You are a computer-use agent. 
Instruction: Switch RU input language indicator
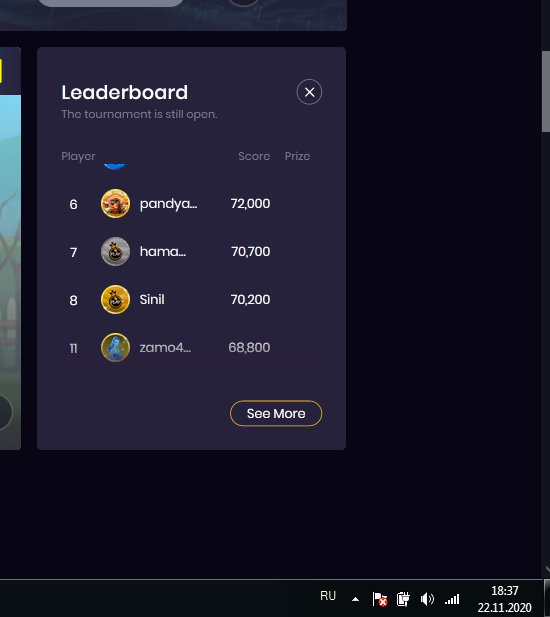[328, 596]
